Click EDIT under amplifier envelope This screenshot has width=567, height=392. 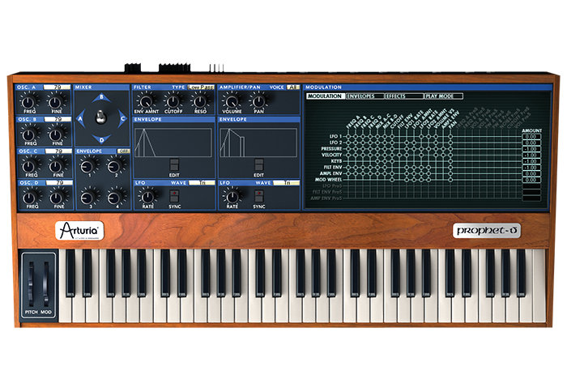click(259, 165)
